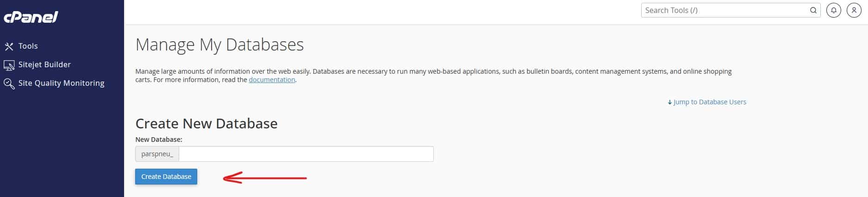The height and width of the screenshot is (197, 868).
Task: Go to Site Quality Monitoring label
Action: (x=61, y=83)
